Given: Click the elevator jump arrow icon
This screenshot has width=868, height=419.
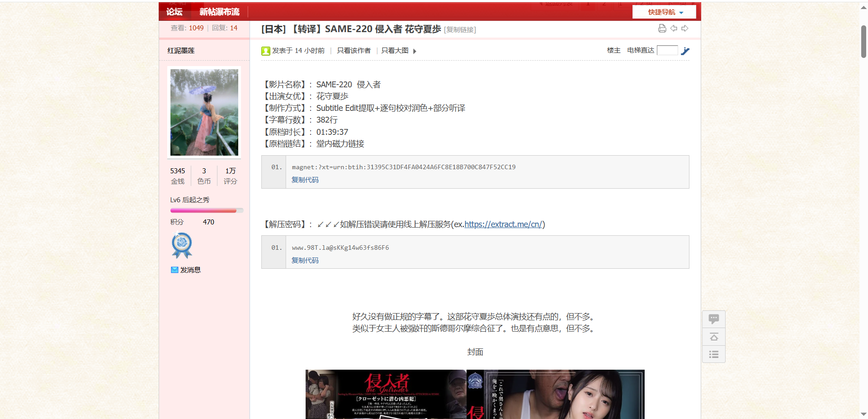Looking at the screenshot, I should pyautogui.click(x=685, y=51).
